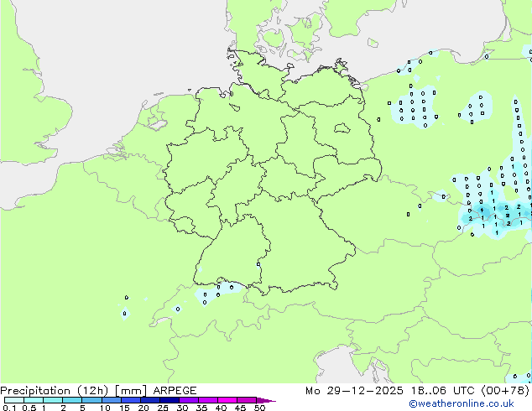532x411 pixels.
Task: Choose the 2–5 mm legend color box
Action: [x=72, y=400]
